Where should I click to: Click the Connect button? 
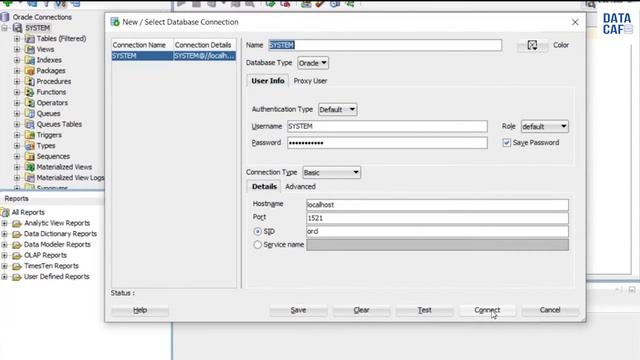pos(487,310)
